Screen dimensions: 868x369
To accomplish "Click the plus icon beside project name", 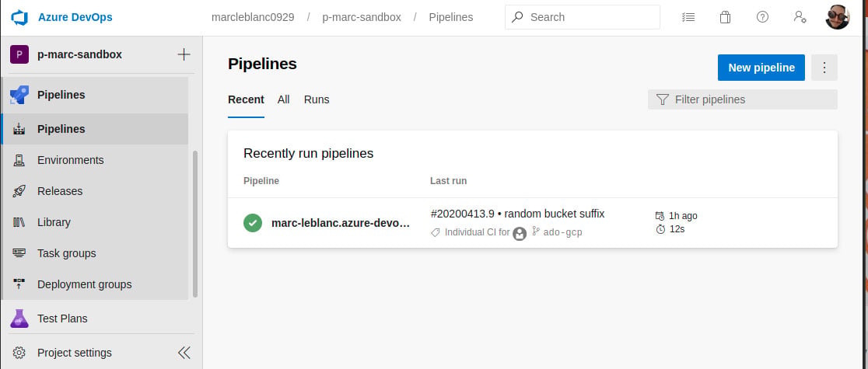I will point(184,55).
